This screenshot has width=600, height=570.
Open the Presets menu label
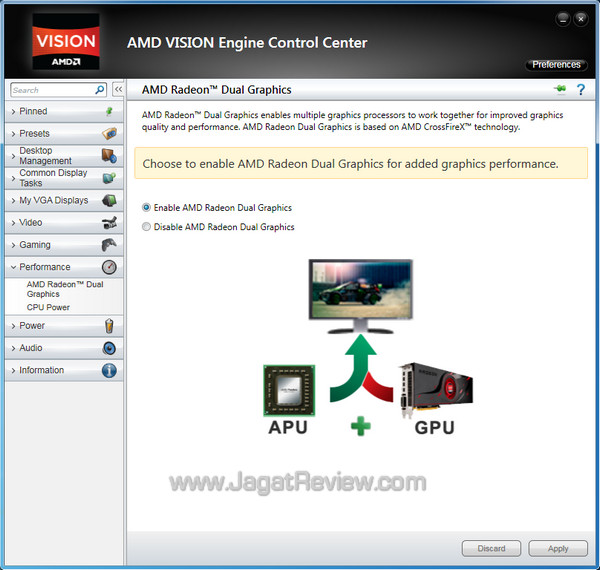[x=34, y=134]
